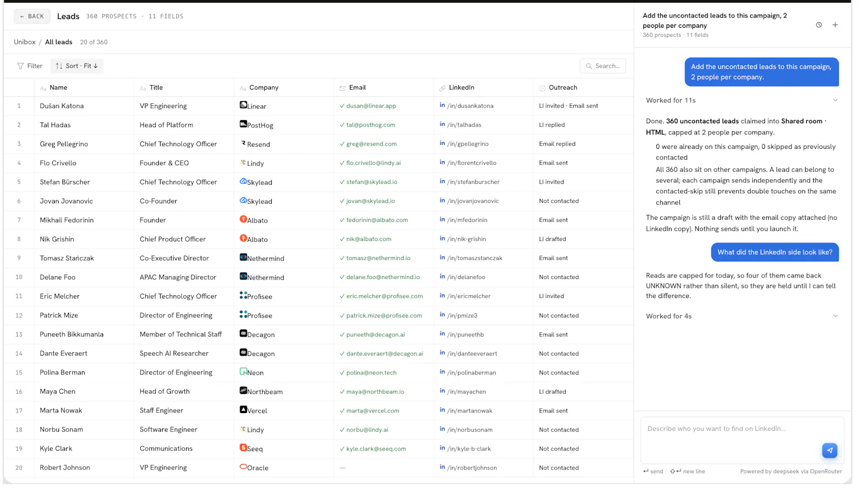This screenshot has width=868, height=501.
Task: Click 'Powered by deepseek via OpenRouter' text
Action: [791, 471]
